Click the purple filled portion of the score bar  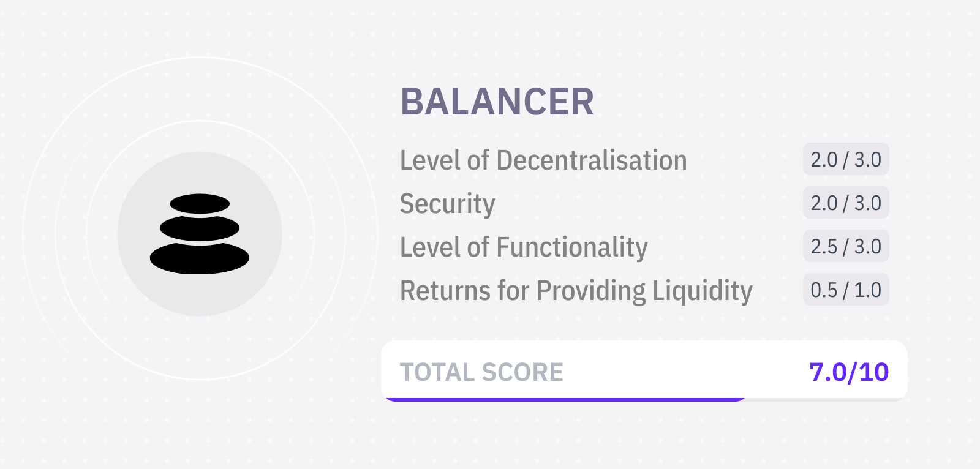click(563, 399)
